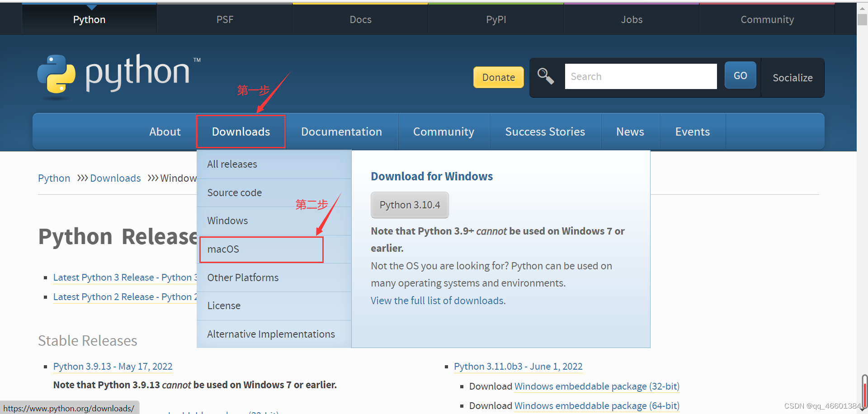Open the Documentation navigation menu
The image size is (868, 414).
click(341, 132)
